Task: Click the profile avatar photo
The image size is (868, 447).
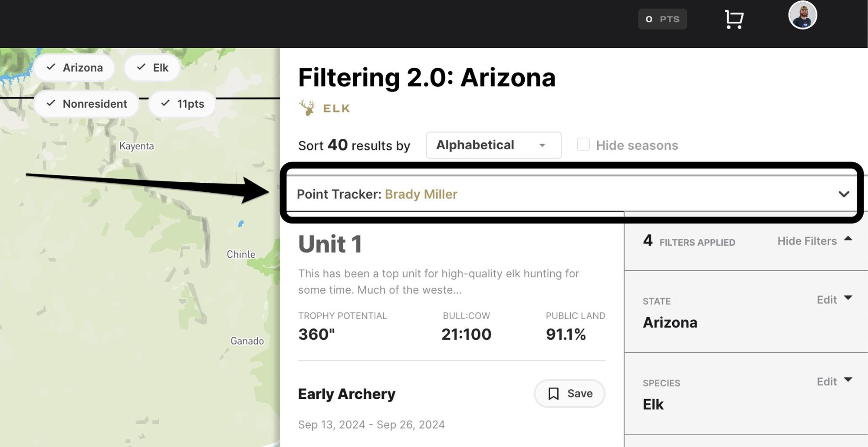Action: pyautogui.click(x=803, y=15)
